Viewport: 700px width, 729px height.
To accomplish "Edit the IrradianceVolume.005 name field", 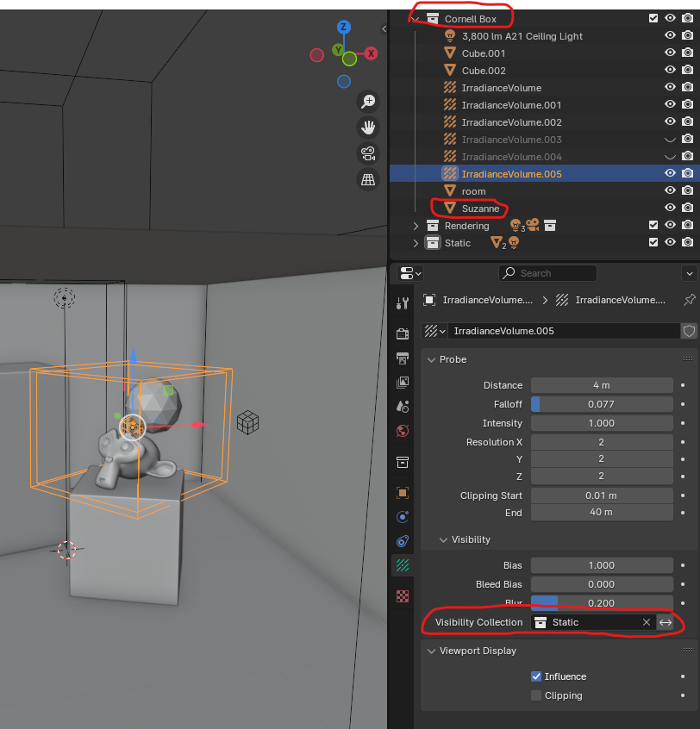I will click(564, 331).
